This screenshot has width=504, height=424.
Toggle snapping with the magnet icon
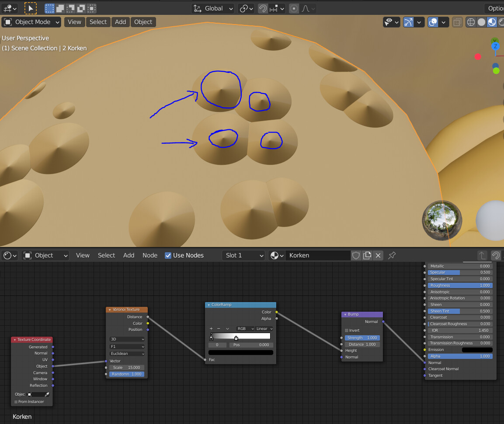click(262, 8)
